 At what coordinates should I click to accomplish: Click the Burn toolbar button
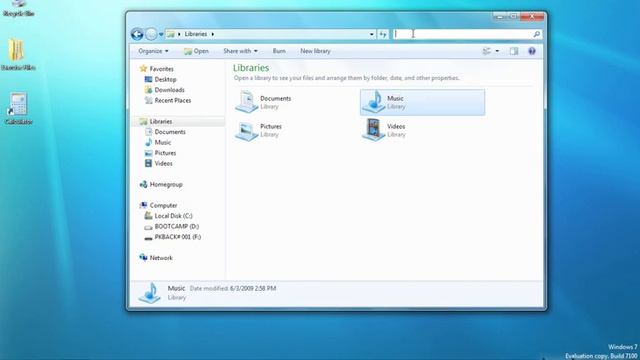coord(279,51)
